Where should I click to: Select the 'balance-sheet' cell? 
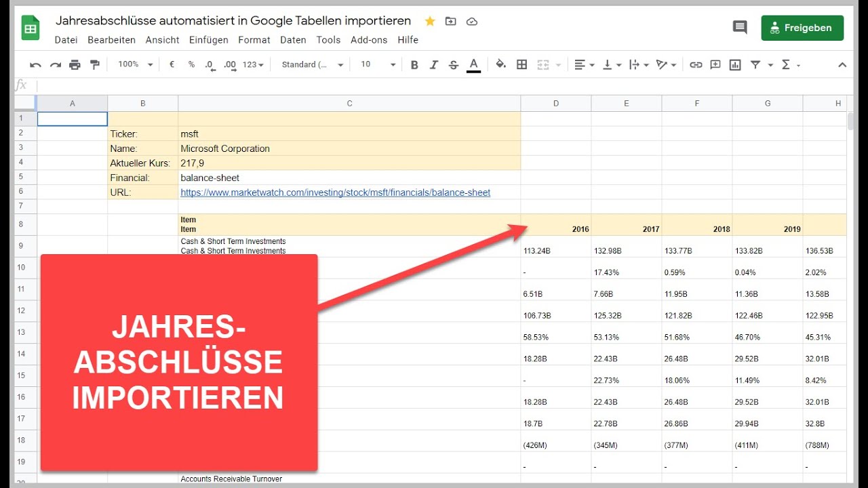click(349, 178)
